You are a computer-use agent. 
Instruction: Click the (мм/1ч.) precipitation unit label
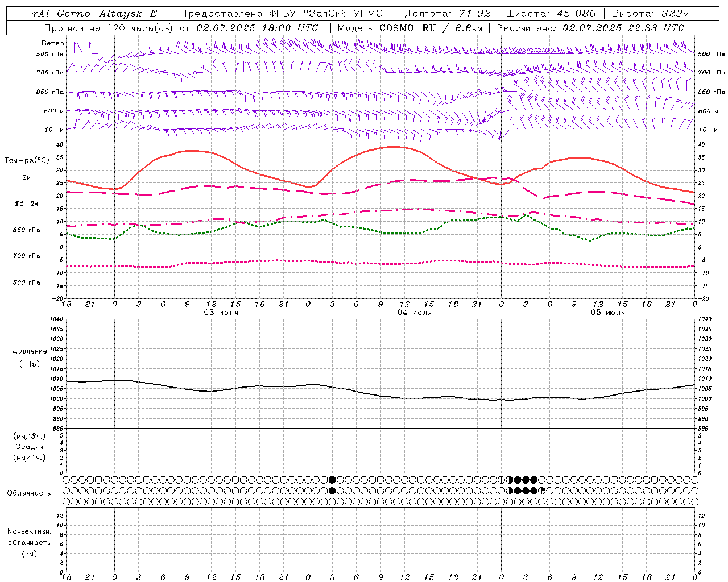tap(30, 458)
